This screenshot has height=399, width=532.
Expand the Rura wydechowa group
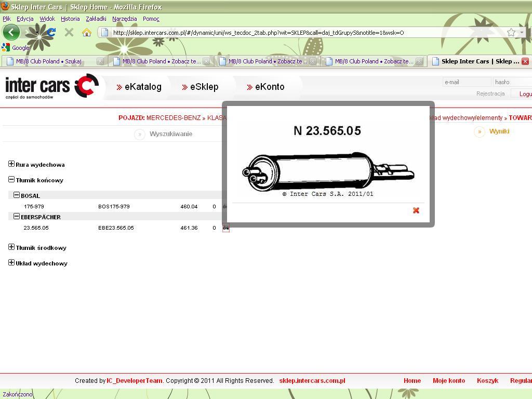[11, 164]
